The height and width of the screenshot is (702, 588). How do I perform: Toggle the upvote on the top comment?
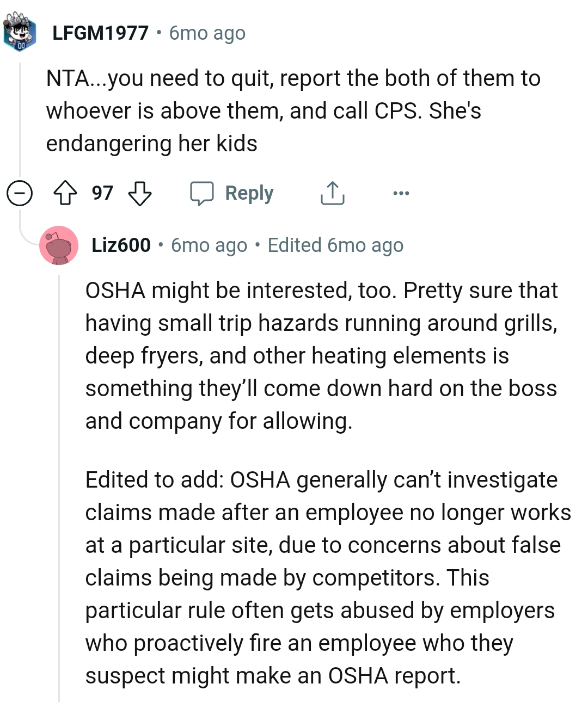click(x=65, y=193)
